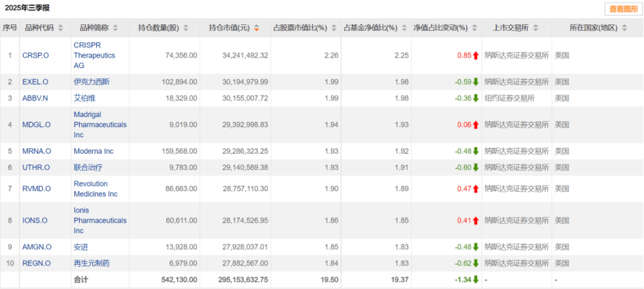Screen dimensions: 644x289
Task: Sort by 占股票市值比(%) column arrows
Action: (x=333, y=29)
